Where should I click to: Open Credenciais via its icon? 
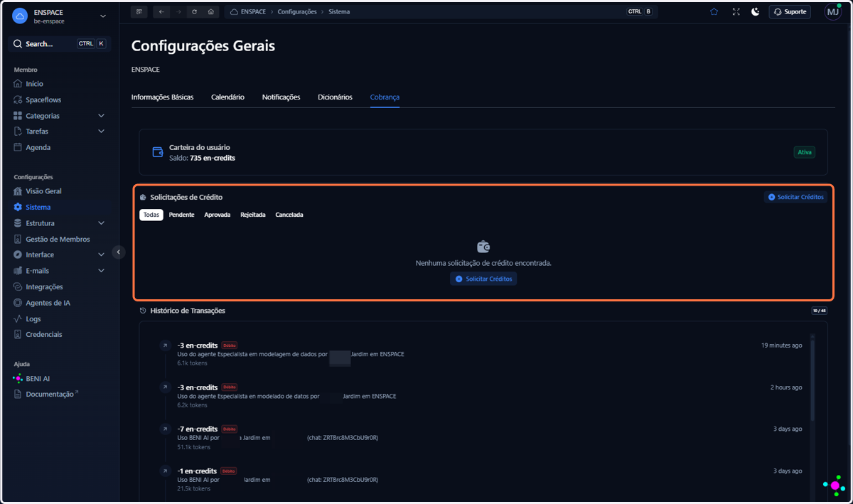pos(18,334)
